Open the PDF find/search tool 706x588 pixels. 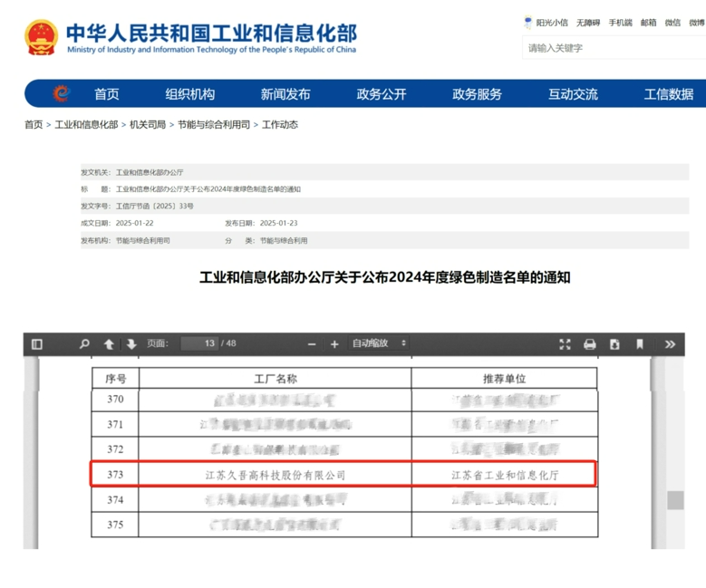84,344
